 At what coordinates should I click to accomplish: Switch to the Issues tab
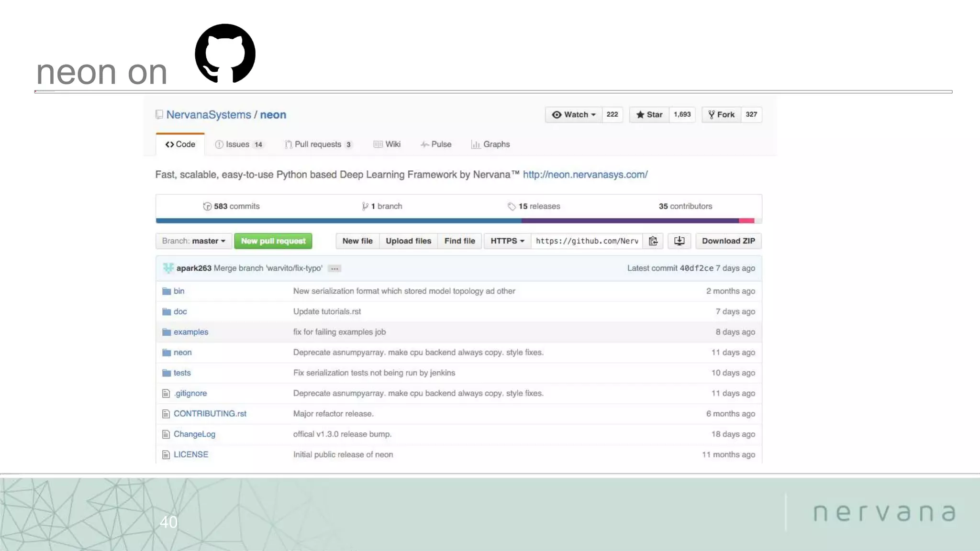pos(238,144)
